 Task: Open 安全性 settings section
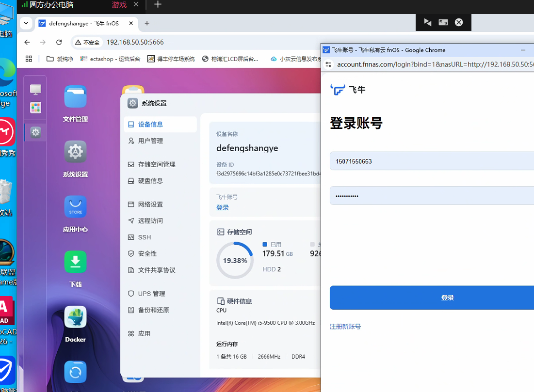(x=160, y=253)
